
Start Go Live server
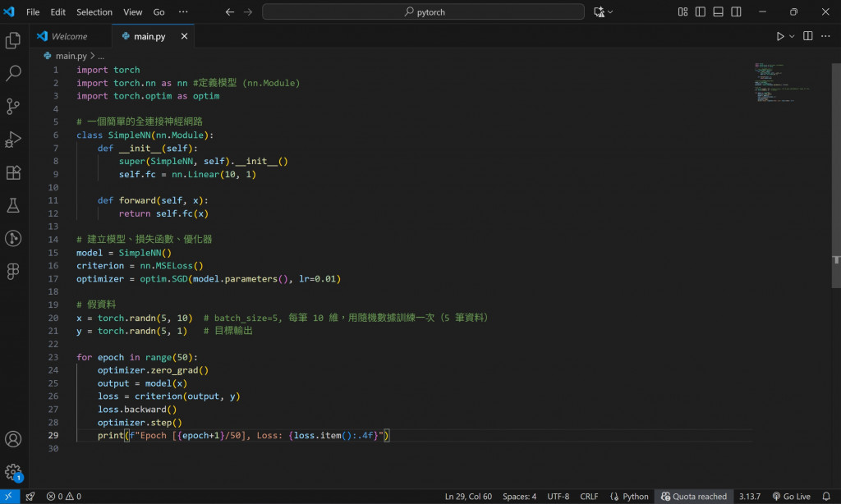tap(791, 497)
